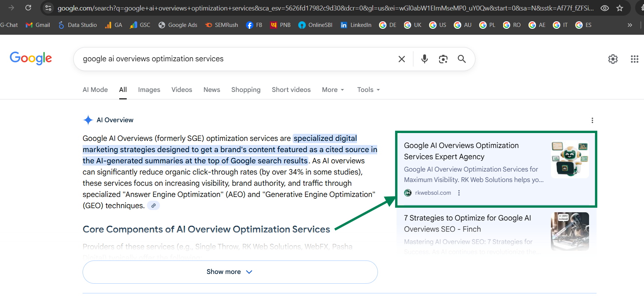This screenshot has height=296, width=644.
Task: Open US Google bookmark
Action: tap(438, 25)
